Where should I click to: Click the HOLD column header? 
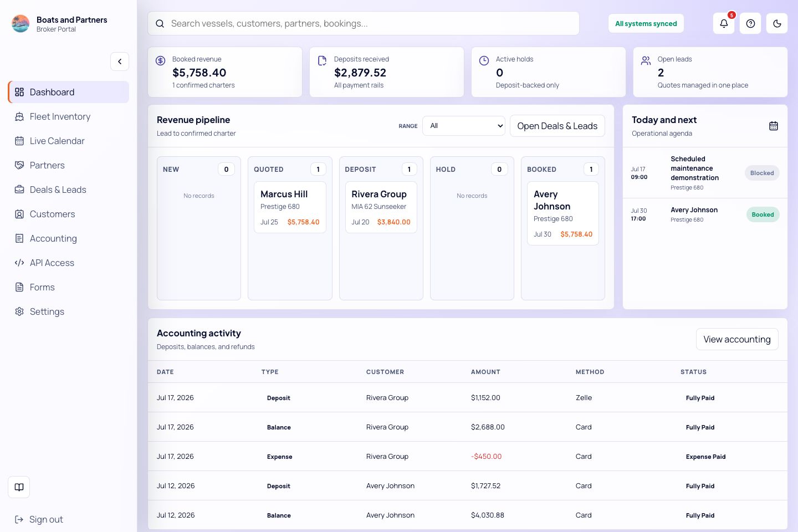coord(446,170)
